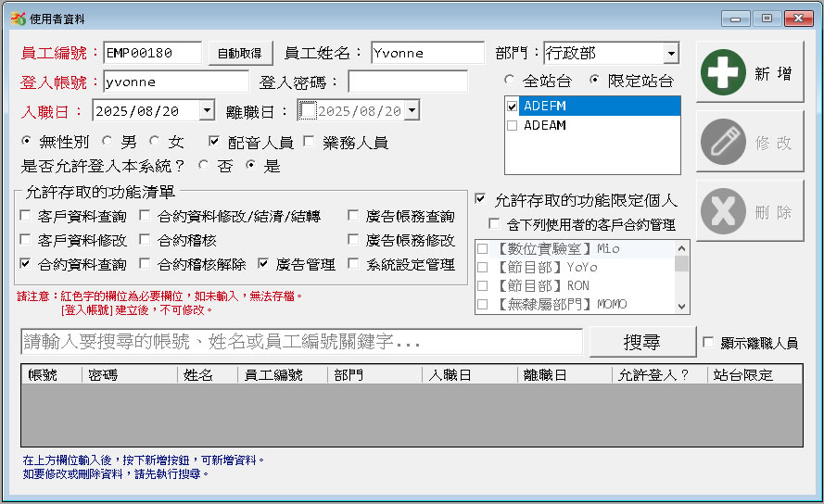The height and width of the screenshot is (504, 824).
Task: Check the 業務人員 checkbox
Action: [311, 142]
